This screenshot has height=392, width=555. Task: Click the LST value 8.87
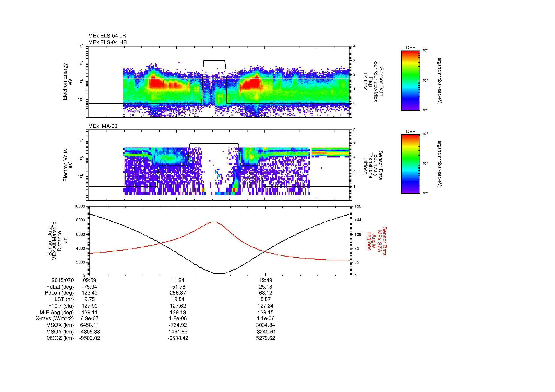pyautogui.click(x=266, y=299)
